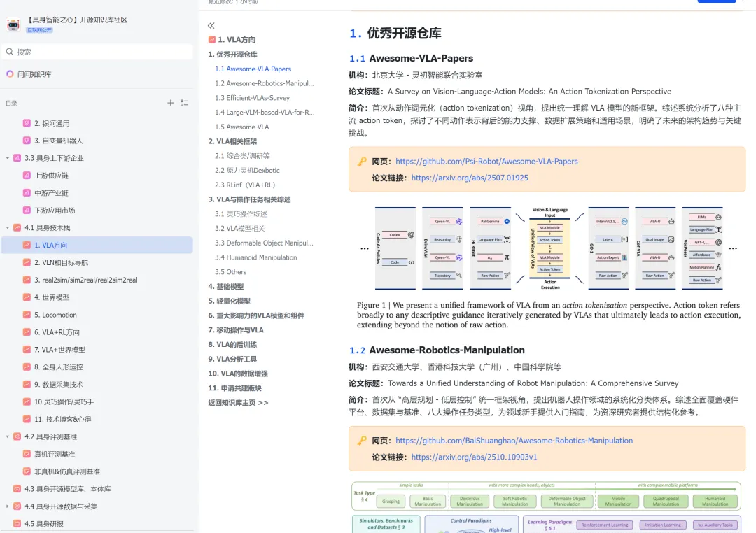Collapse the 4.2 具身评测基准 tree node
Image resolution: width=756 pixels, height=533 pixels.
(8, 436)
